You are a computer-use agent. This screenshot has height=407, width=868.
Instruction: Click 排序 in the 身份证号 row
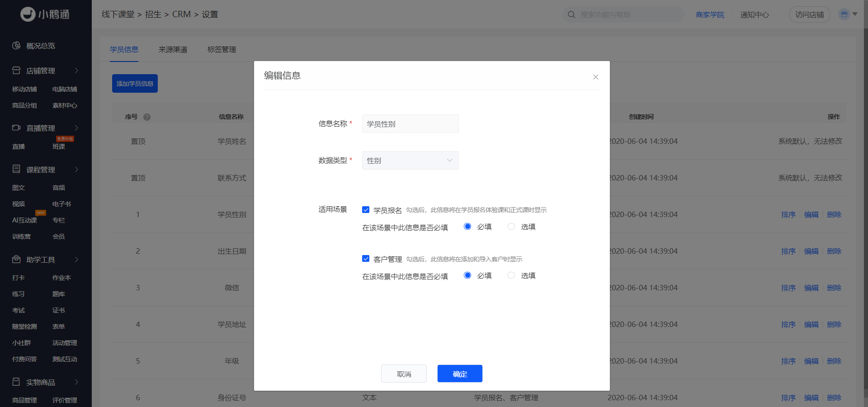(x=788, y=398)
